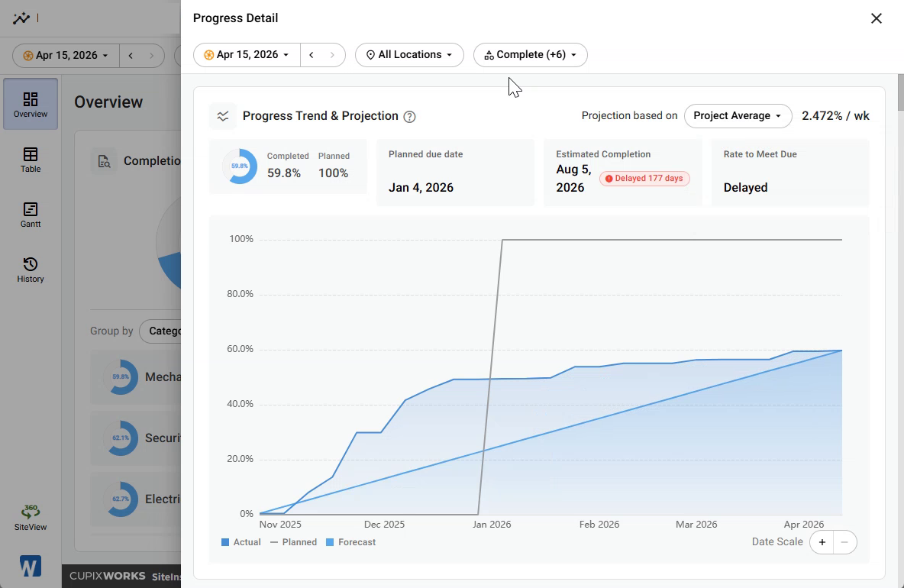904x588 pixels.
Task: Launch SiteView 360 icon
Action: point(31,517)
